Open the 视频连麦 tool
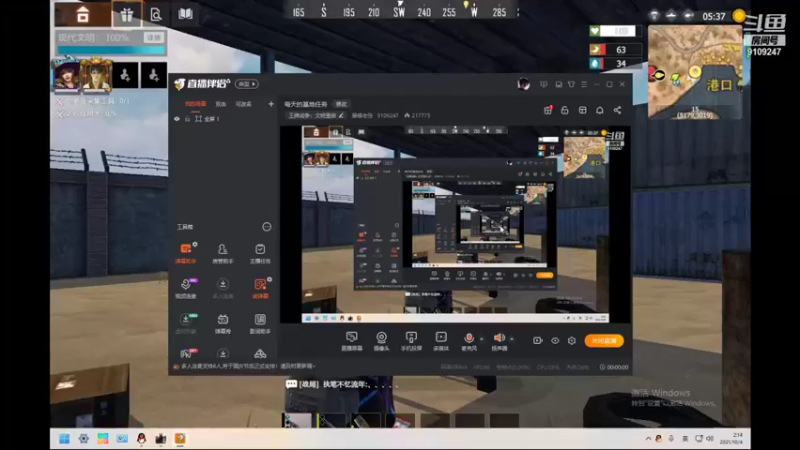 pos(186,288)
